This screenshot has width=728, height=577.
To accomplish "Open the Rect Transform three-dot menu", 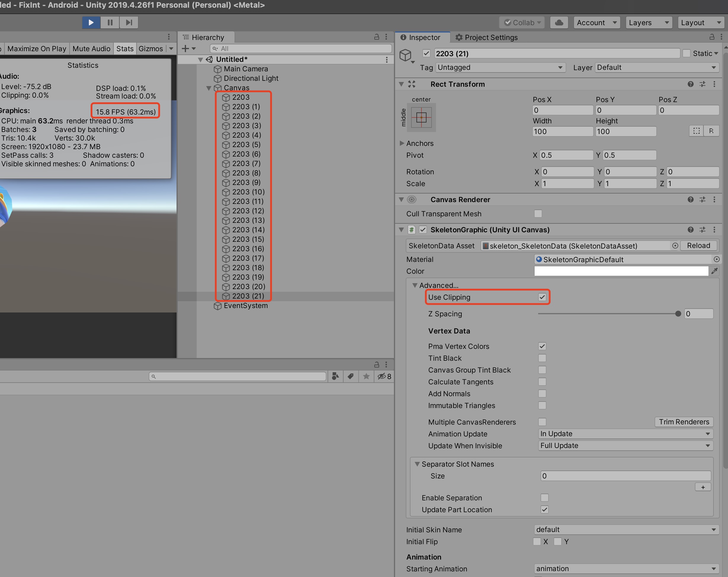I will [714, 84].
